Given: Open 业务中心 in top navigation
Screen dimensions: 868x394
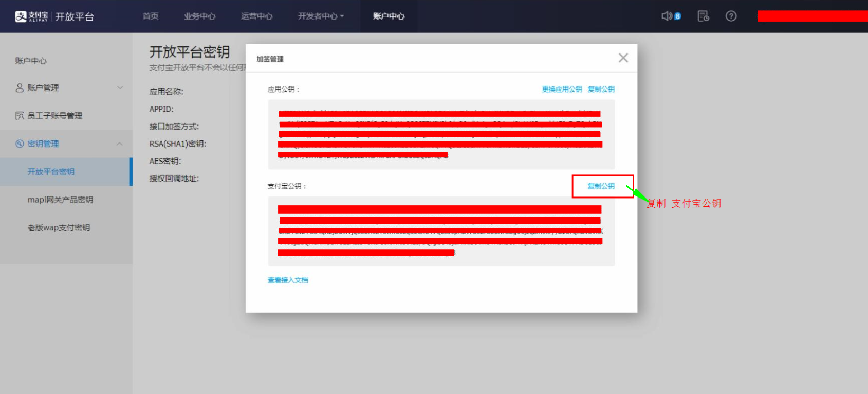Looking at the screenshot, I should tap(200, 16).
